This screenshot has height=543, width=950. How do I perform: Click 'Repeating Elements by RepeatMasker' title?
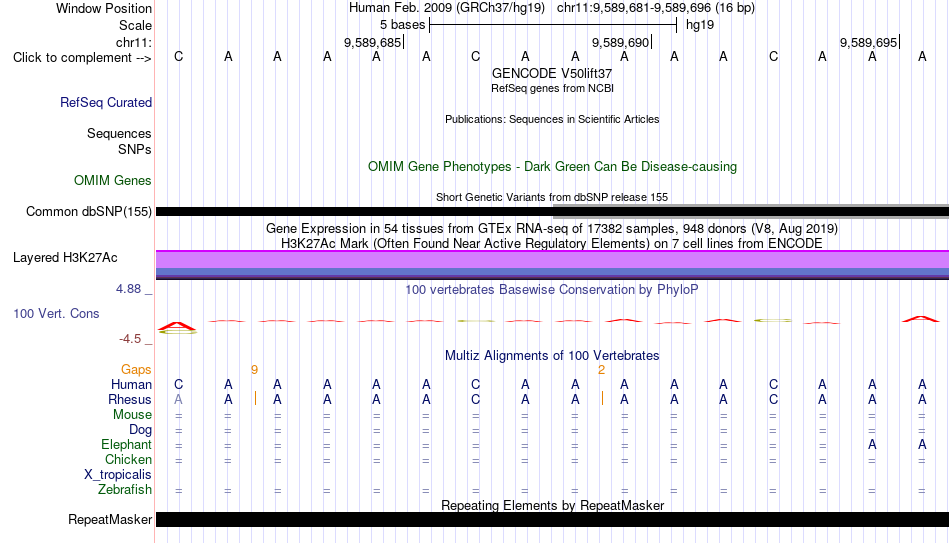552,505
